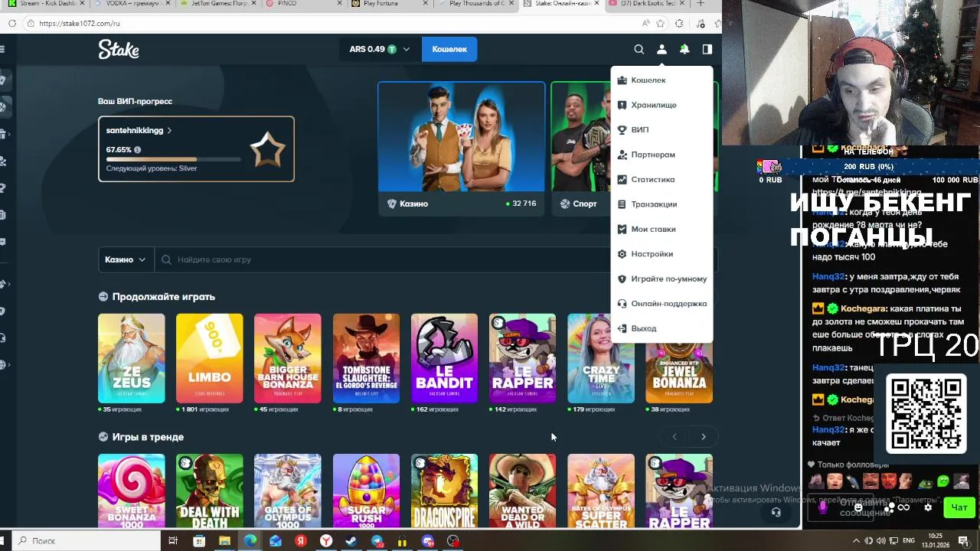Open Настройки in the user menu
The height and width of the screenshot is (551, 980).
coord(661,254)
